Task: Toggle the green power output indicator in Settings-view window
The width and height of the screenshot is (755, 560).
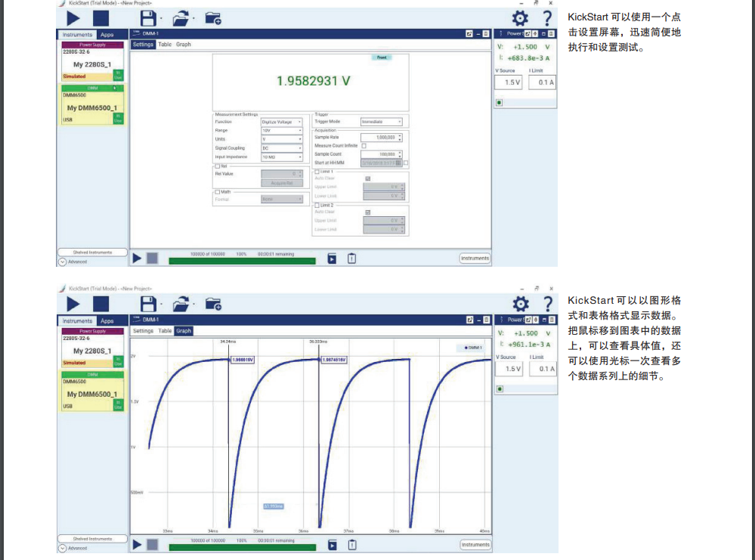Action: pyautogui.click(x=500, y=103)
